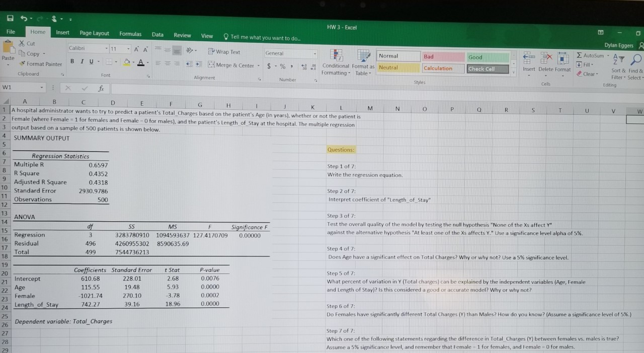Viewport: 644px width, 353px height.
Task: Open Conditional Formatting options
Action: click(336, 60)
